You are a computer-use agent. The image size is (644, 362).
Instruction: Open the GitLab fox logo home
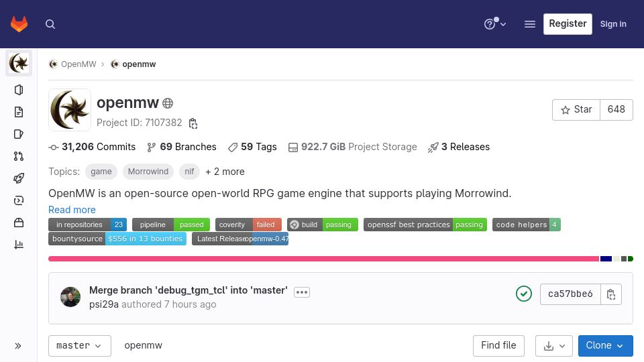19,24
